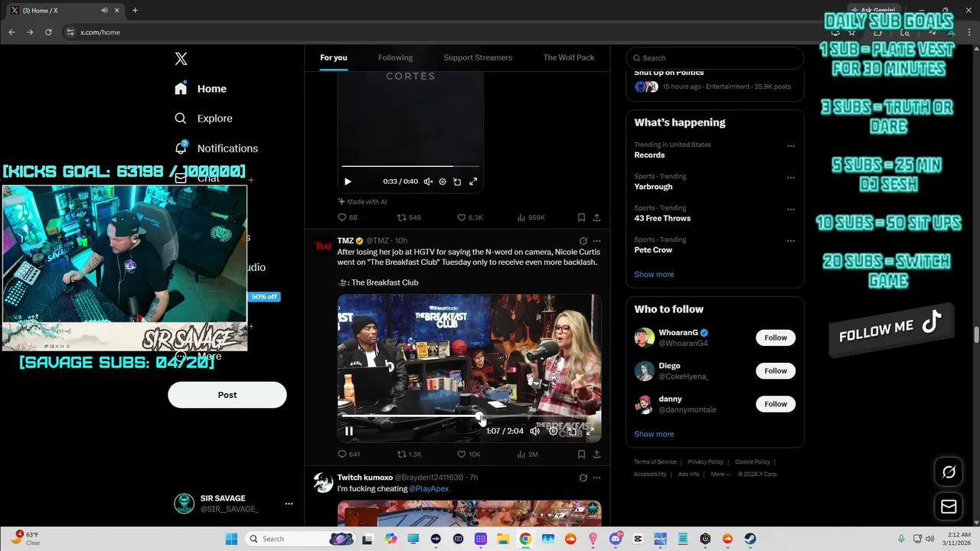Click the Grok icon on the Twitch kumoxo post

(x=583, y=478)
